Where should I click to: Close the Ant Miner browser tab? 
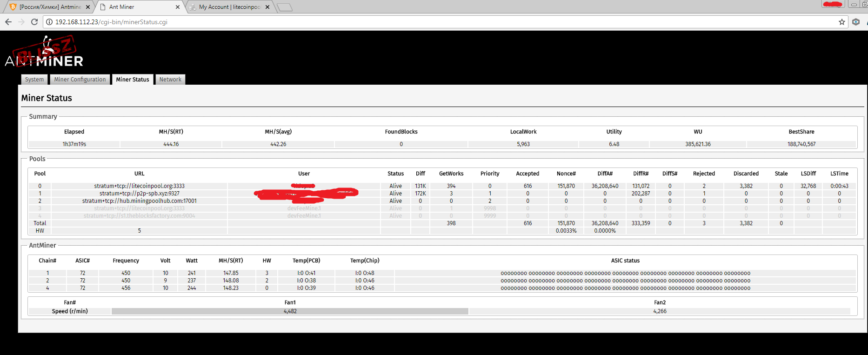(x=178, y=7)
